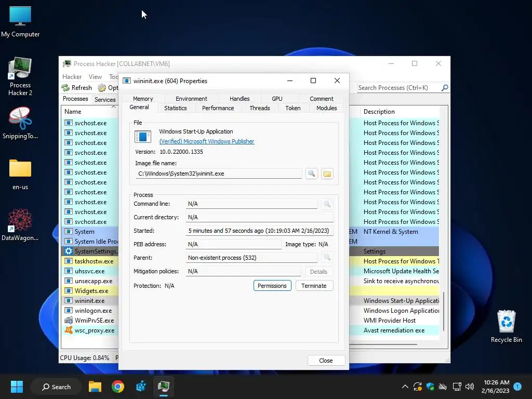This screenshot has width=532, height=399.
Task: Select the uhssvc.exe process row
Action: [x=90, y=271]
